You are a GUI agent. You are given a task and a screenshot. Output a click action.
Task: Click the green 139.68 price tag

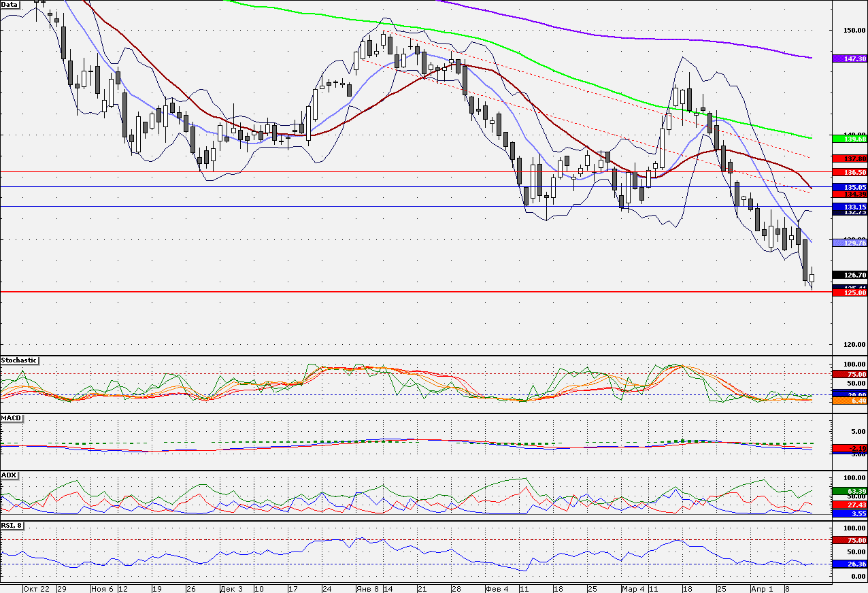[850, 139]
